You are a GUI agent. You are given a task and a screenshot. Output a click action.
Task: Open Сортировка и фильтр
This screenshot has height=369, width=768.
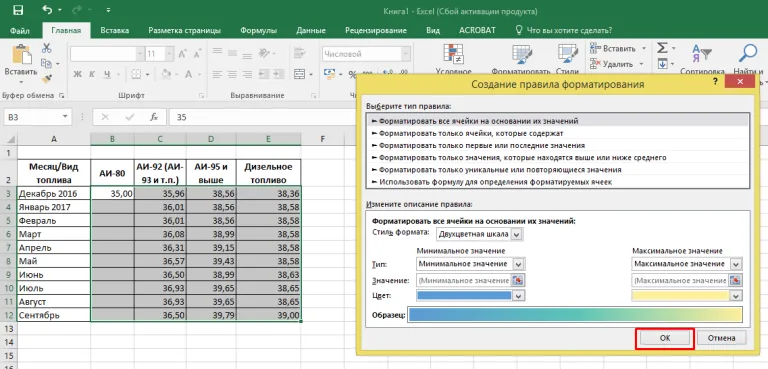point(702,60)
